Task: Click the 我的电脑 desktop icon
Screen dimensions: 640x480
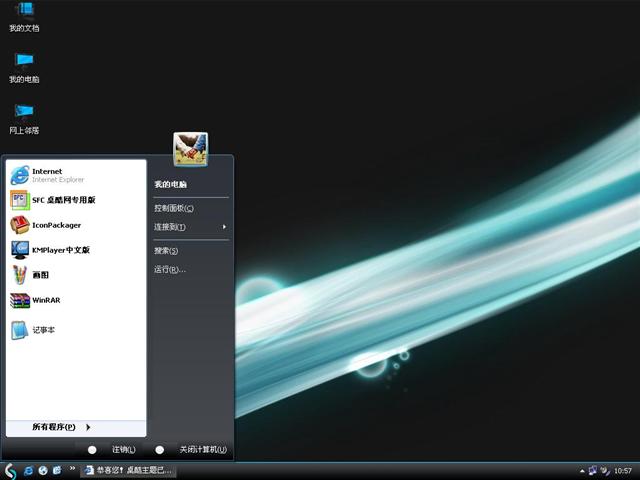Action: (24, 67)
